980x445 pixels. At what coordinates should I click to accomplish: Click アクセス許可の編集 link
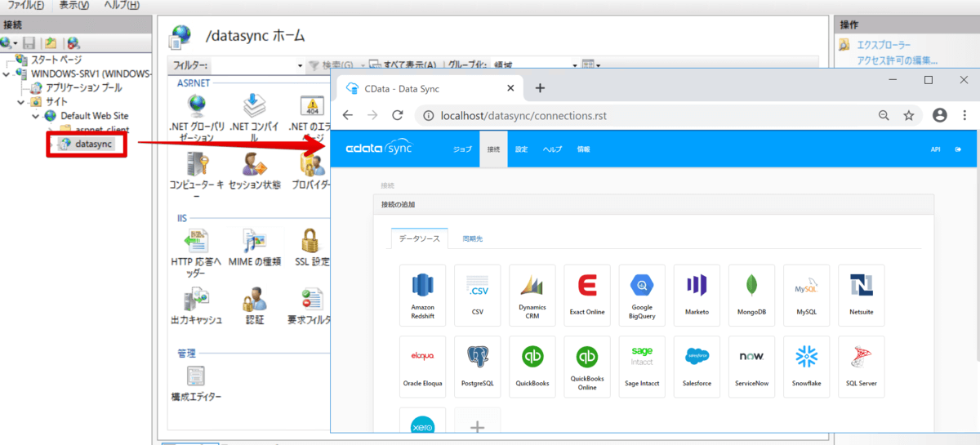click(x=897, y=60)
